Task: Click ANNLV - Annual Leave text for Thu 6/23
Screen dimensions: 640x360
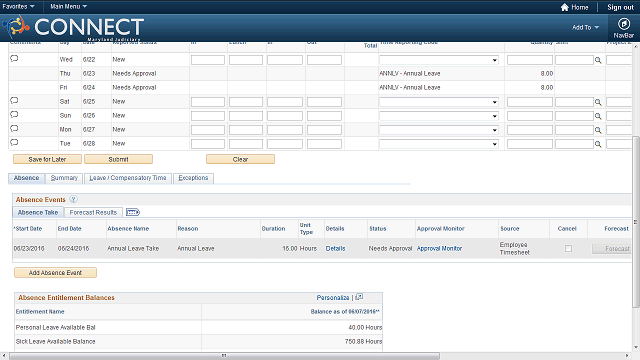Action: 410,73
